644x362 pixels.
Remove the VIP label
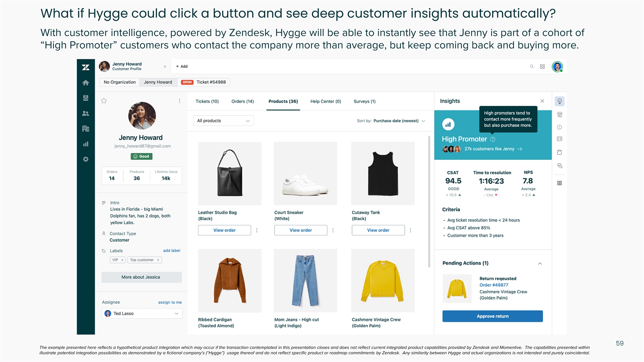click(122, 260)
